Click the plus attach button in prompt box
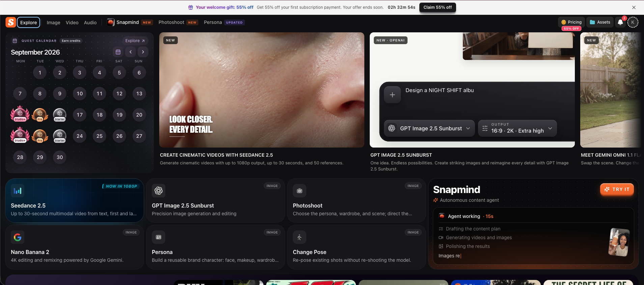The image size is (644, 285). click(x=392, y=95)
